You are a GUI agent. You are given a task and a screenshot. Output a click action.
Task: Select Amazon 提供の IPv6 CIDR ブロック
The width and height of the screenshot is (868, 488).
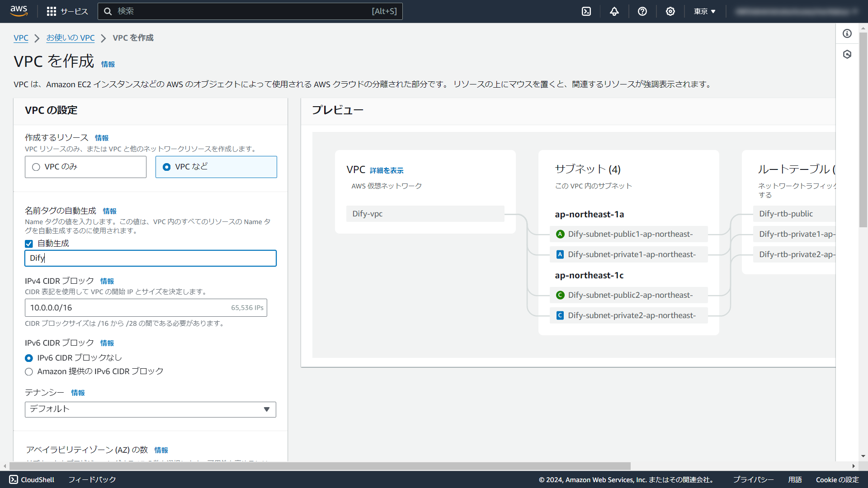pyautogui.click(x=29, y=371)
